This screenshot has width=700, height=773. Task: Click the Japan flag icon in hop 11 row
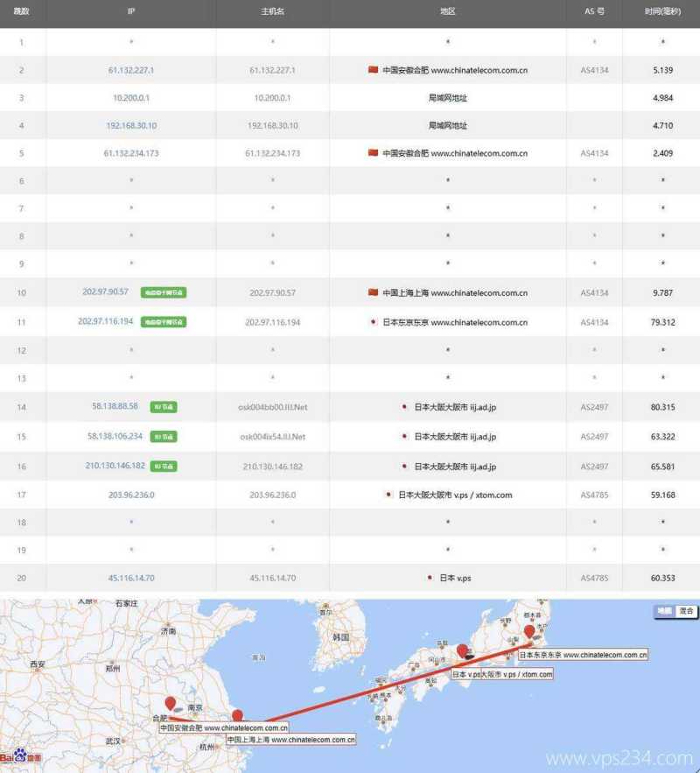click(x=373, y=322)
